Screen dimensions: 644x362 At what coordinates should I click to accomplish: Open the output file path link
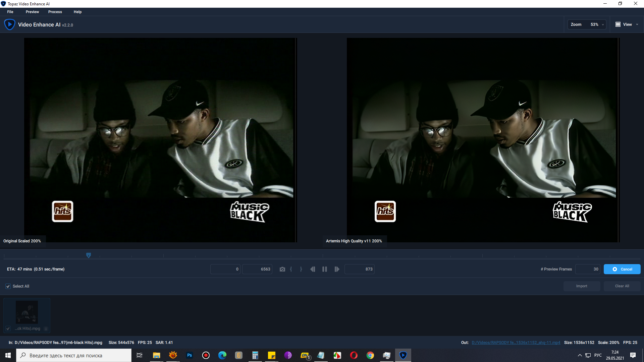516,343
